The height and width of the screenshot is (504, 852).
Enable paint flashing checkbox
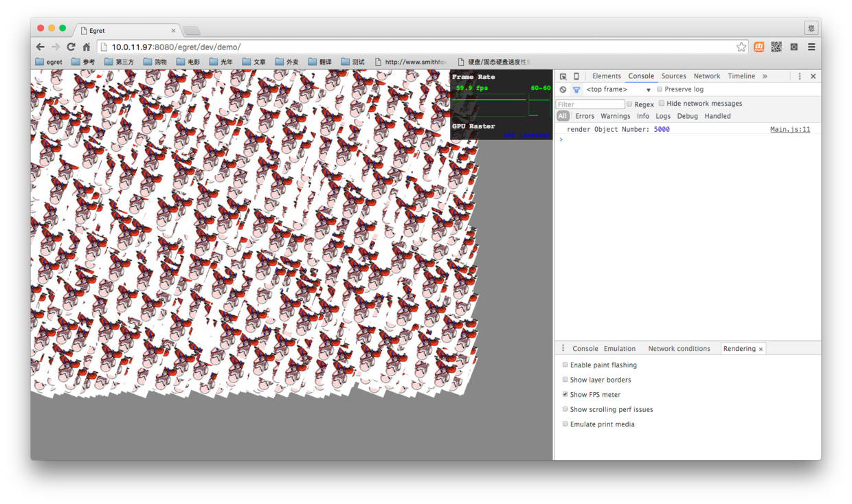(565, 365)
